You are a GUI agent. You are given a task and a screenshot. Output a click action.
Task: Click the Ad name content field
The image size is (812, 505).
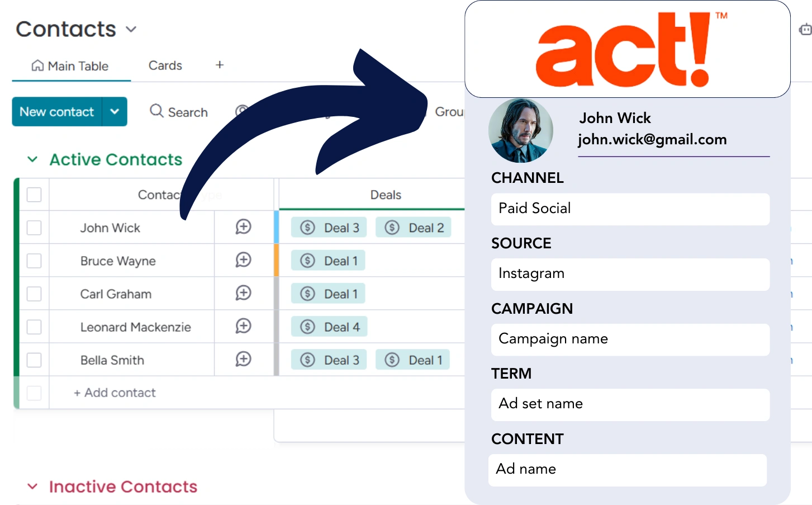click(x=628, y=470)
